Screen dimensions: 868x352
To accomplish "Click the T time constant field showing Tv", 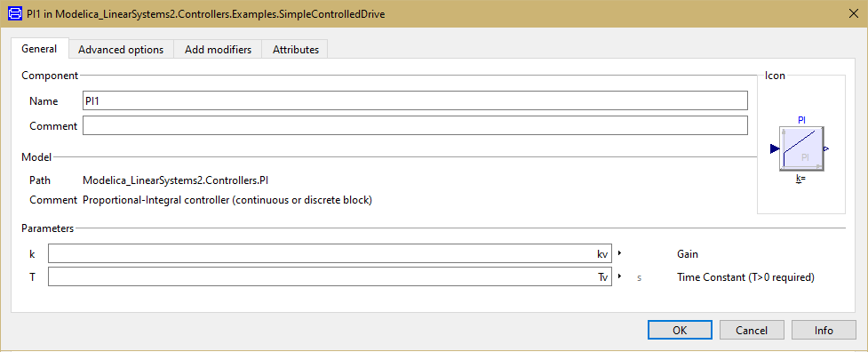I will coord(330,276).
